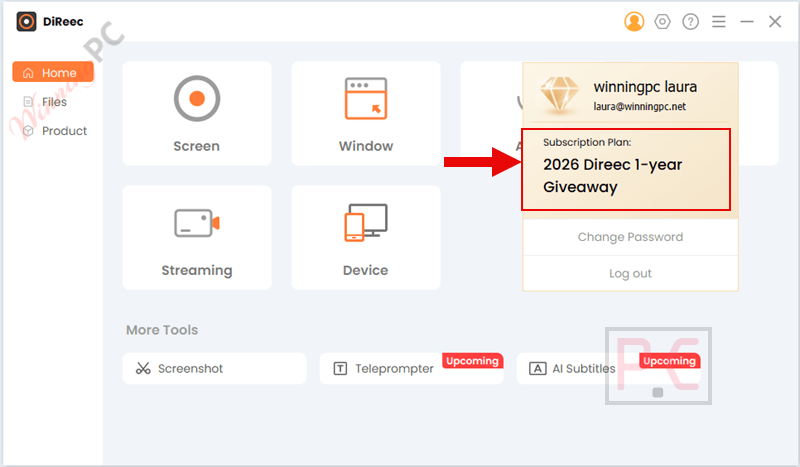The width and height of the screenshot is (800, 467).
Task: Choose Streaming recording mode
Action: (x=197, y=237)
